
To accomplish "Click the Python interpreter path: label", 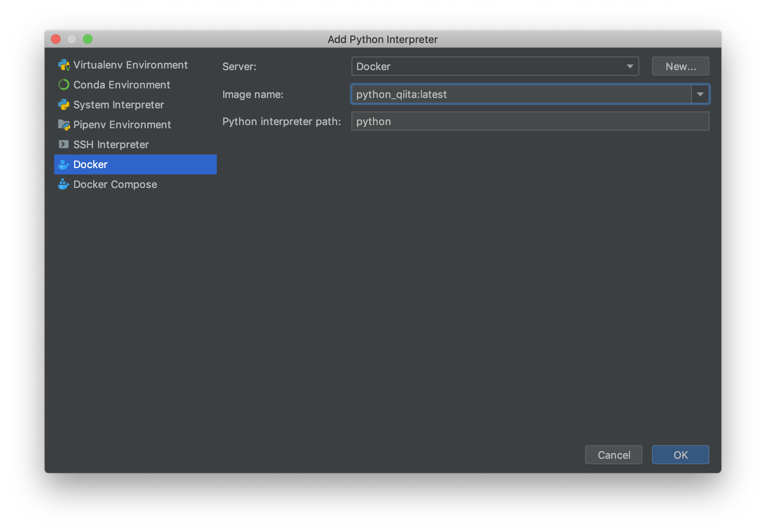I will pos(282,121).
